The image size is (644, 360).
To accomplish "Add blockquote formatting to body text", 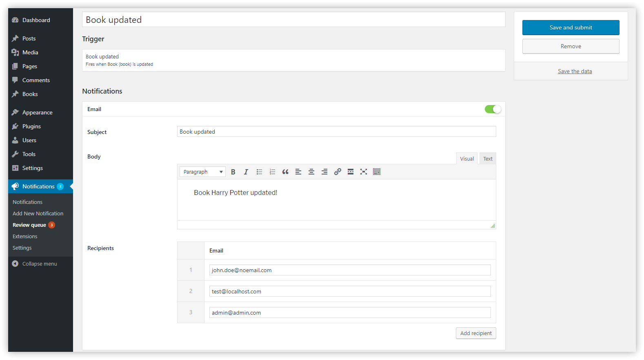I will (285, 172).
